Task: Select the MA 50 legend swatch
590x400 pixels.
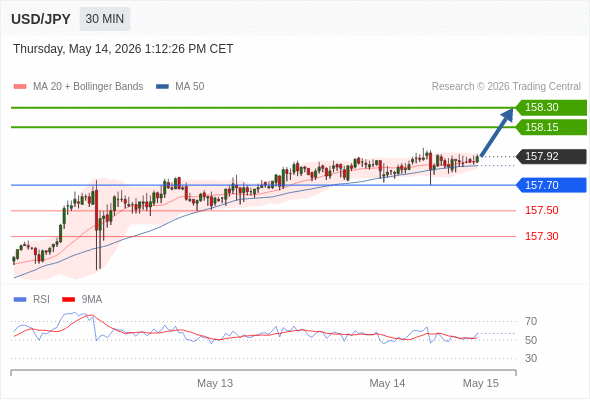Action: (162, 87)
